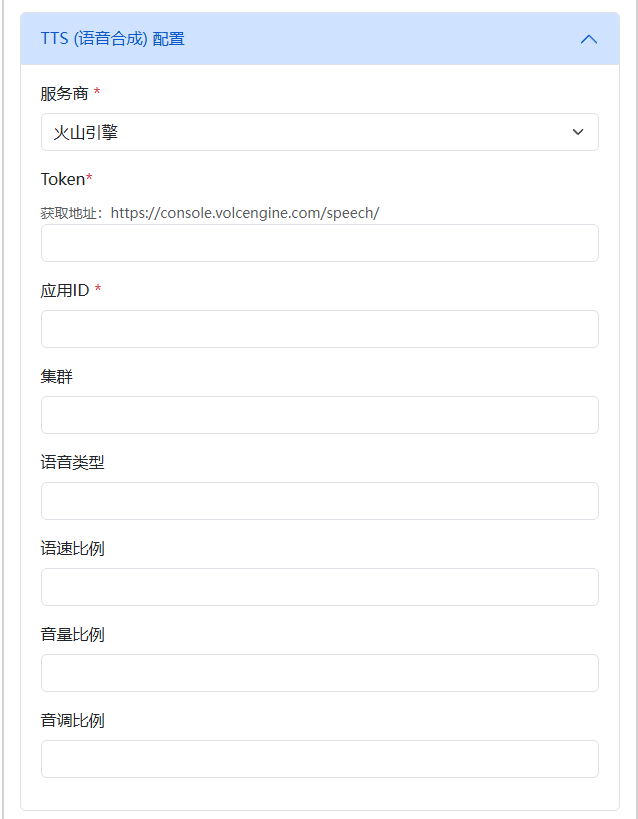Click the Token field label
Viewport: 638px width, 819px height.
pos(62,179)
